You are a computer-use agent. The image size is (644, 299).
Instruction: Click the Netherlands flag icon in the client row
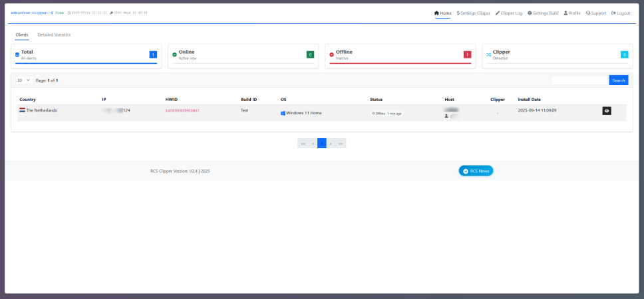point(22,110)
